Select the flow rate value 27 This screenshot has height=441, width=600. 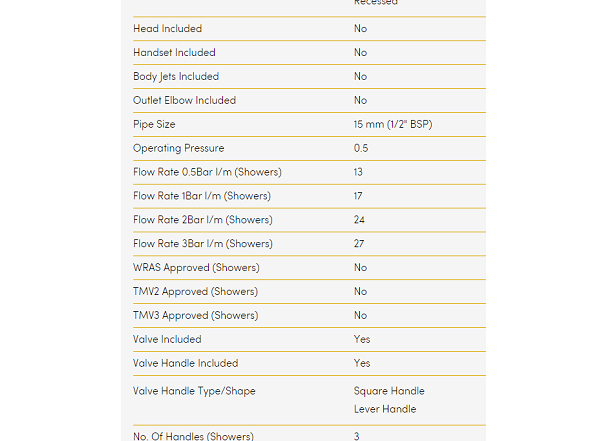pos(359,244)
